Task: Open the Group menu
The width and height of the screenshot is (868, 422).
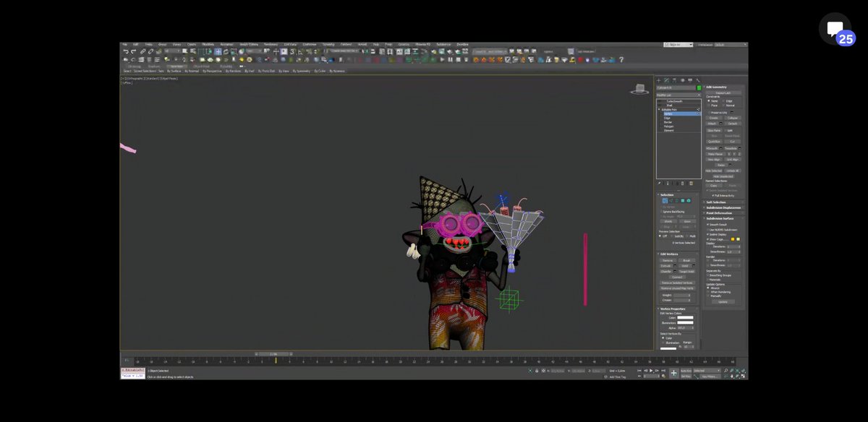Action: click(x=162, y=44)
